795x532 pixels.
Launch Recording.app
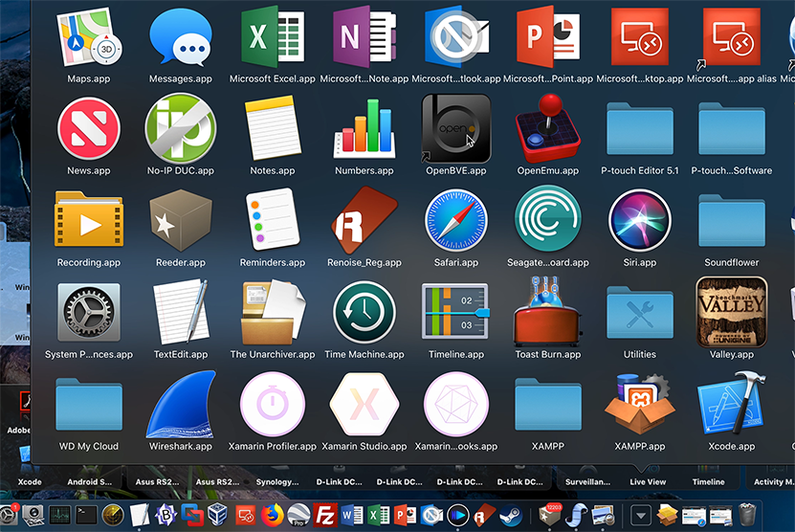pos(89,218)
